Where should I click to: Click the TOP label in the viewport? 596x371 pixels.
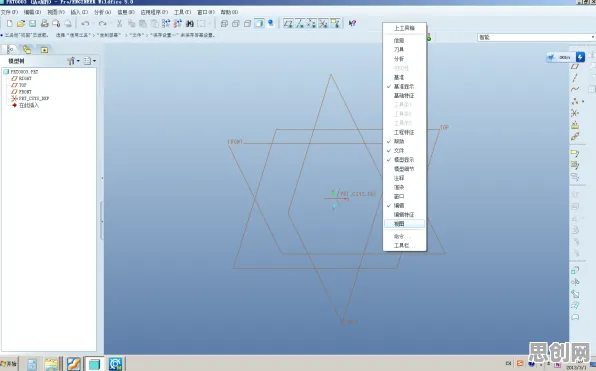(x=444, y=127)
